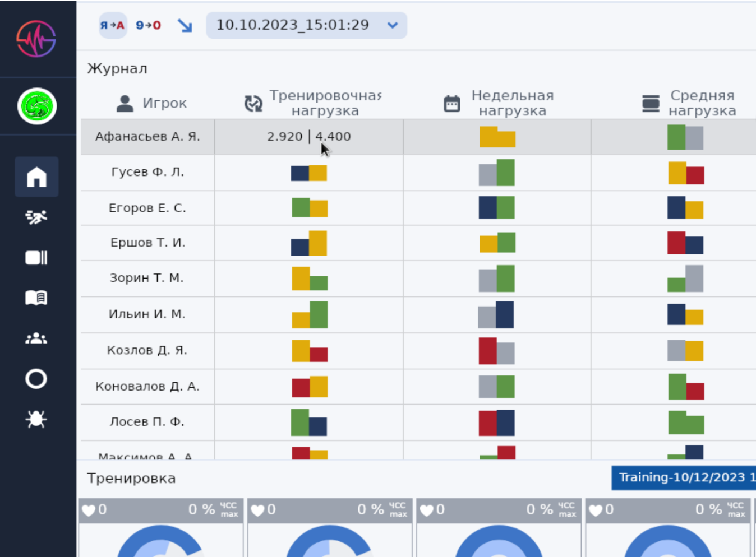Select player Гусев Ф. Л.
The width and height of the screenshot is (756, 557).
tap(147, 172)
